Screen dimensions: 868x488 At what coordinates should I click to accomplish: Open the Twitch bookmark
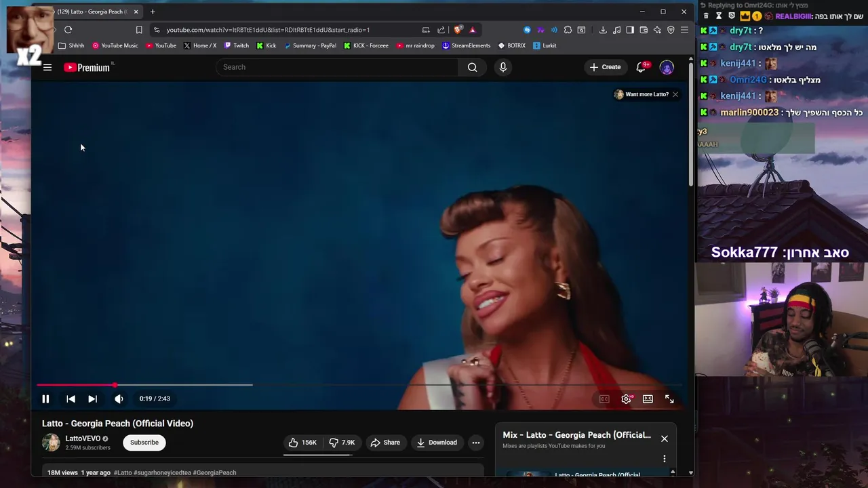tap(237, 45)
